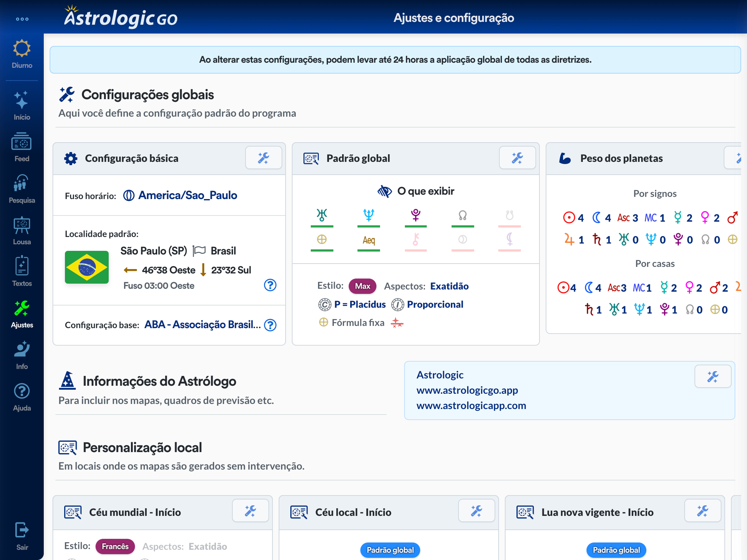747x560 pixels.
Task: Click the Brazil flag thumbnail
Action: [x=87, y=267]
